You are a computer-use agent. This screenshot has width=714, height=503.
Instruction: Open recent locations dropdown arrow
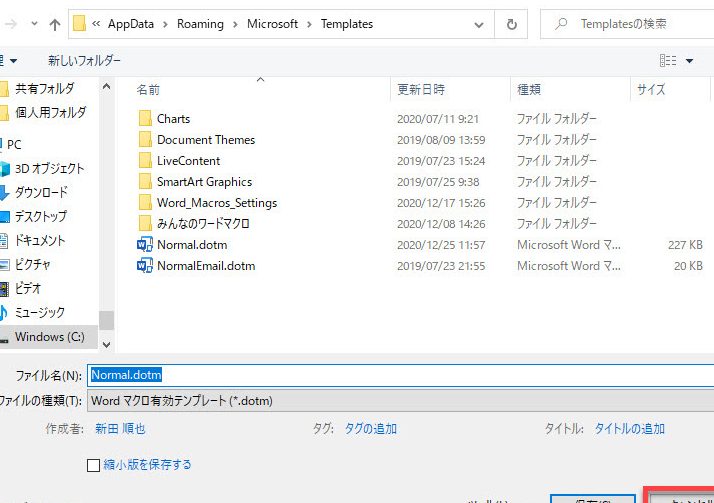pos(34,24)
